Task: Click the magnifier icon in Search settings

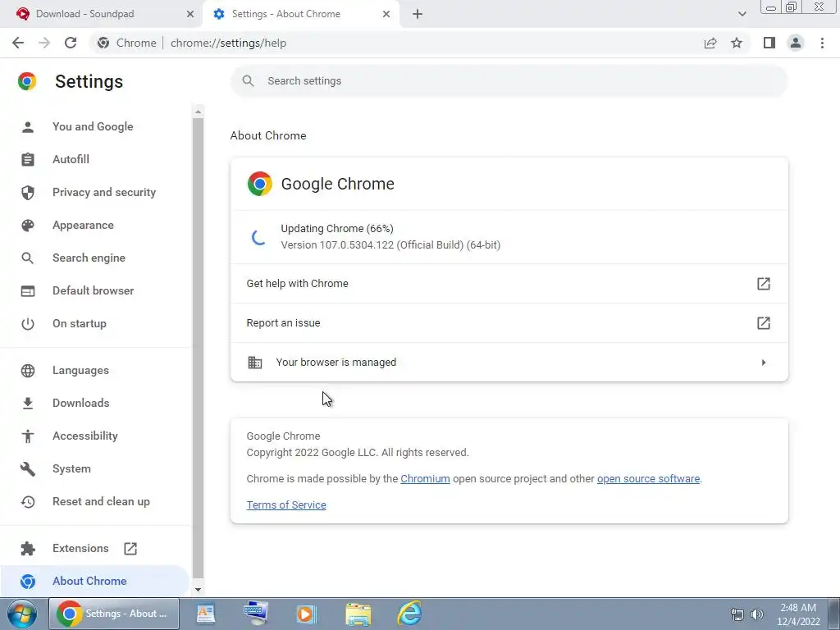Action: coord(248,81)
